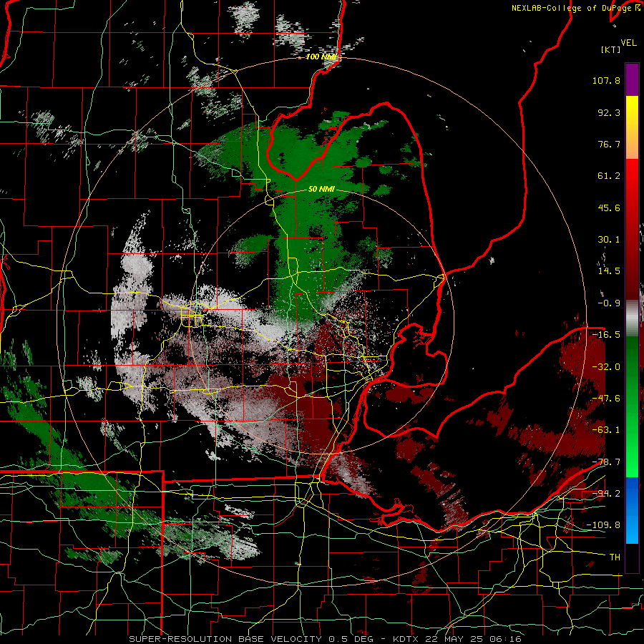Select the -32.0 velocity scale value
The width and height of the screenshot is (644, 644).
pyautogui.click(x=606, y=367)
